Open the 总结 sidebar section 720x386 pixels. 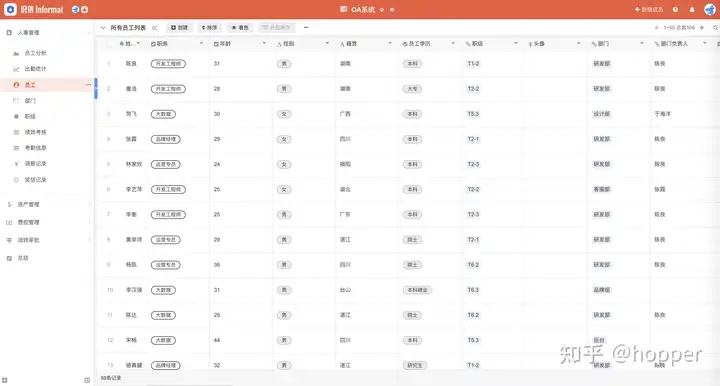pos(47,258)
